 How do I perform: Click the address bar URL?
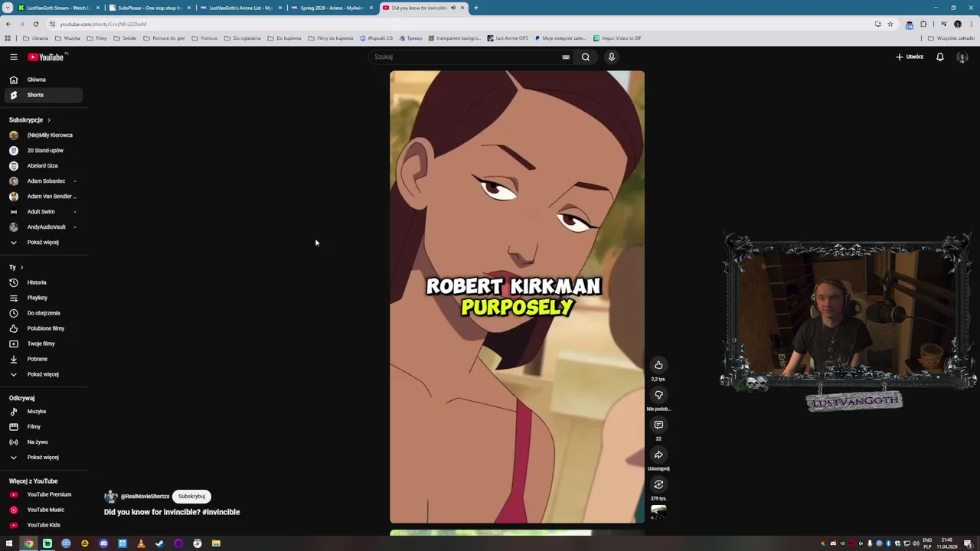[103, 24]
